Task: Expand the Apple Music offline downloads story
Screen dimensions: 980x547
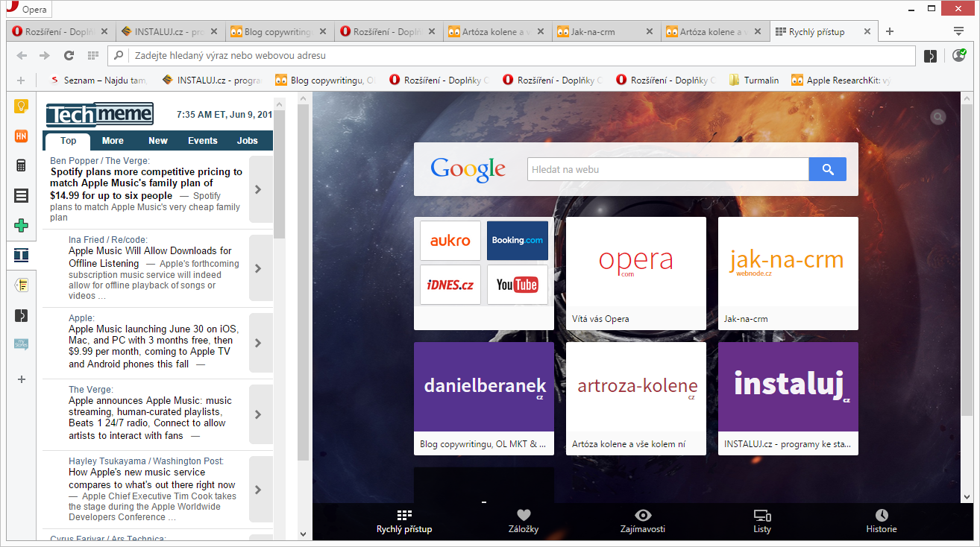Action: (260, 268)
